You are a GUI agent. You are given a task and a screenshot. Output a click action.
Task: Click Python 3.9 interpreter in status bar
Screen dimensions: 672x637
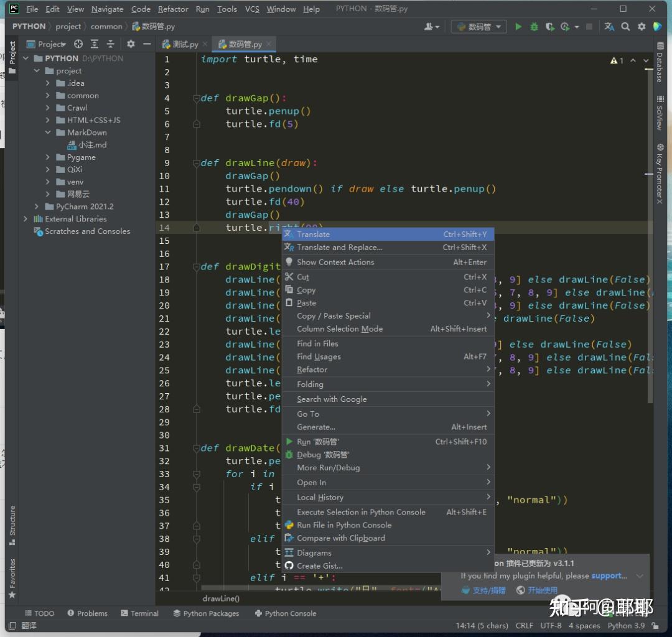(626, 626)
